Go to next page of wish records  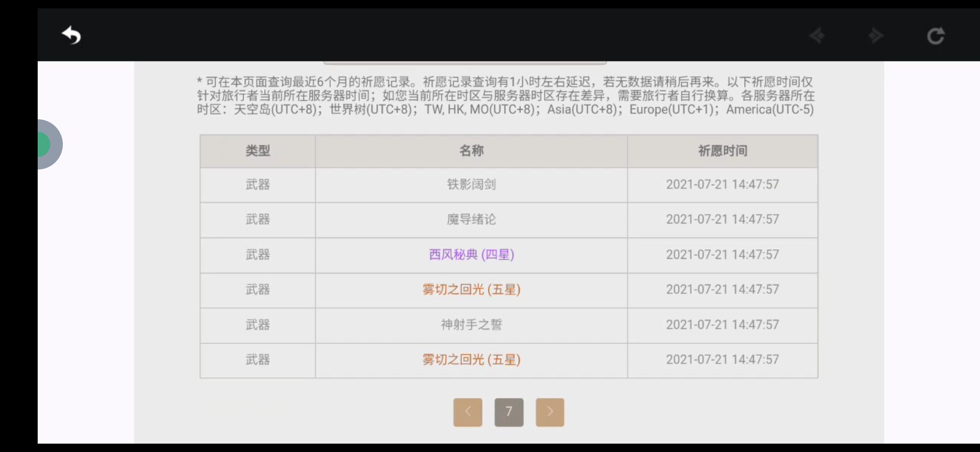(550, 412)
